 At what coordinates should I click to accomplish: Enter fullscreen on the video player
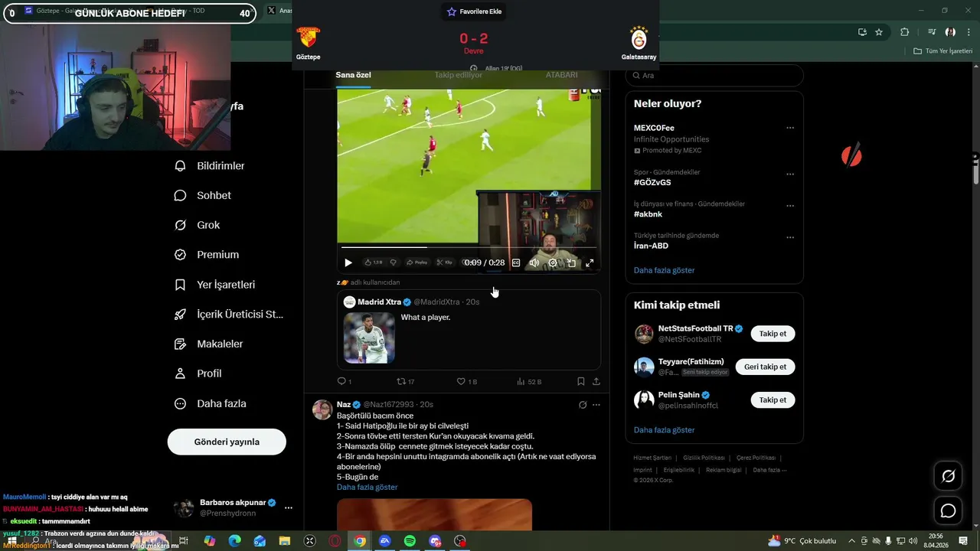pyautogui.click(x=590, y=262)
